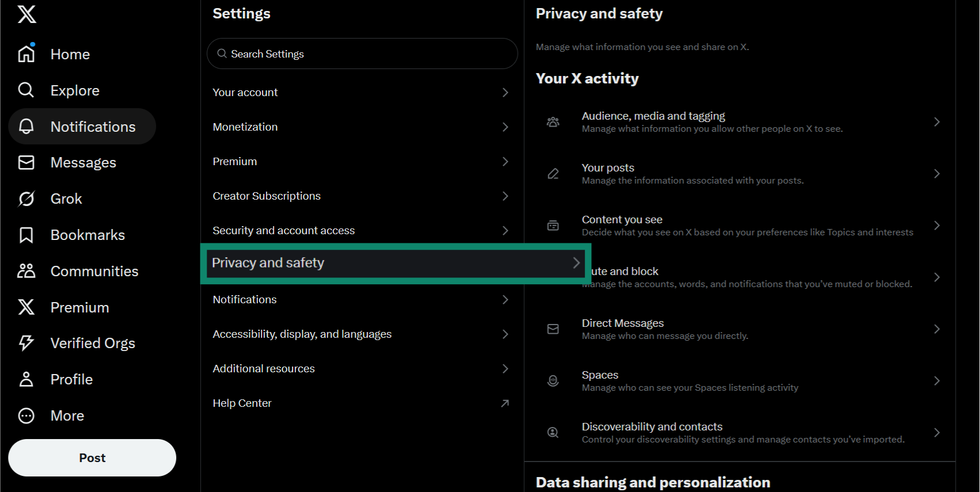Open the Notifications bell icon

(x=26, y=126)
